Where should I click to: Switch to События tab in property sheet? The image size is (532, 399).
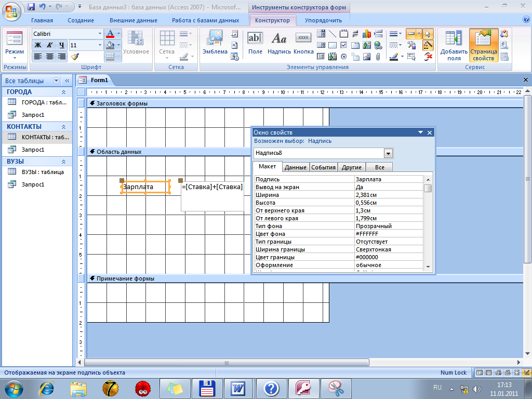pos(323,167)
